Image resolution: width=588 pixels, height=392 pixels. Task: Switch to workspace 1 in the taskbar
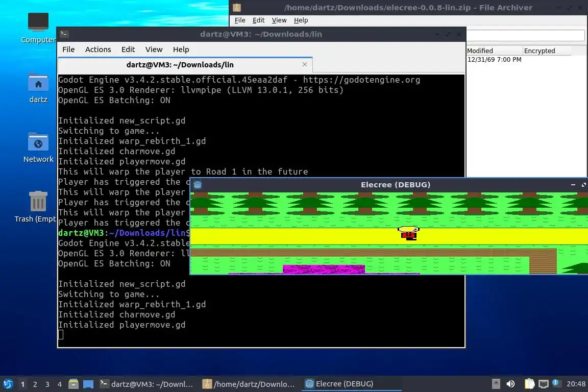[x=22, y=384]
